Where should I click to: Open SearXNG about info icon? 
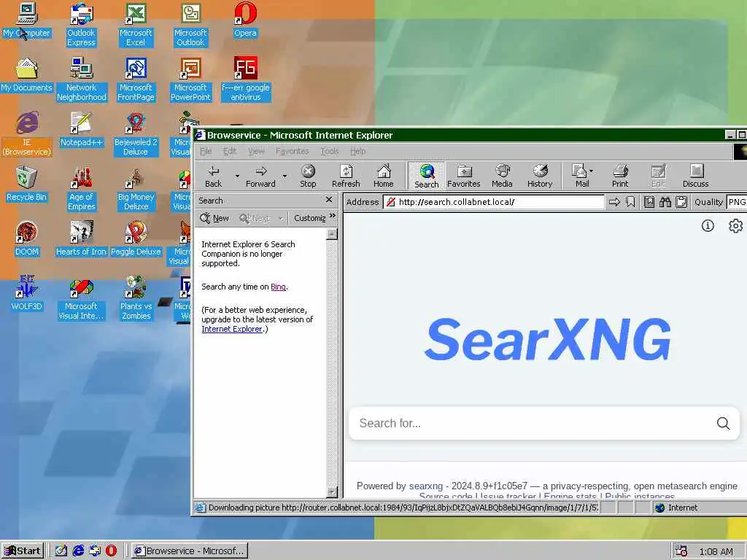[708, 226]
